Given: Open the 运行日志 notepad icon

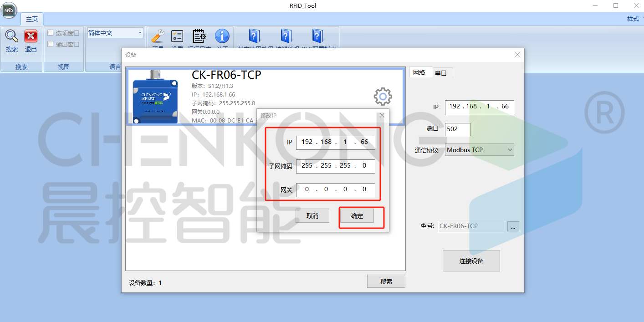Looking at the screenshot, I should (199, 36).
